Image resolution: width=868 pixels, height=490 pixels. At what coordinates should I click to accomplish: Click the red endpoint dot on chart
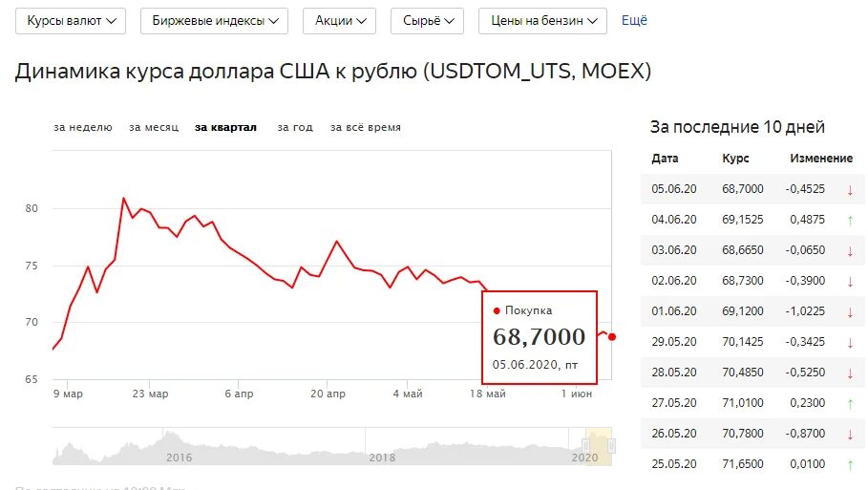[612, 336]
